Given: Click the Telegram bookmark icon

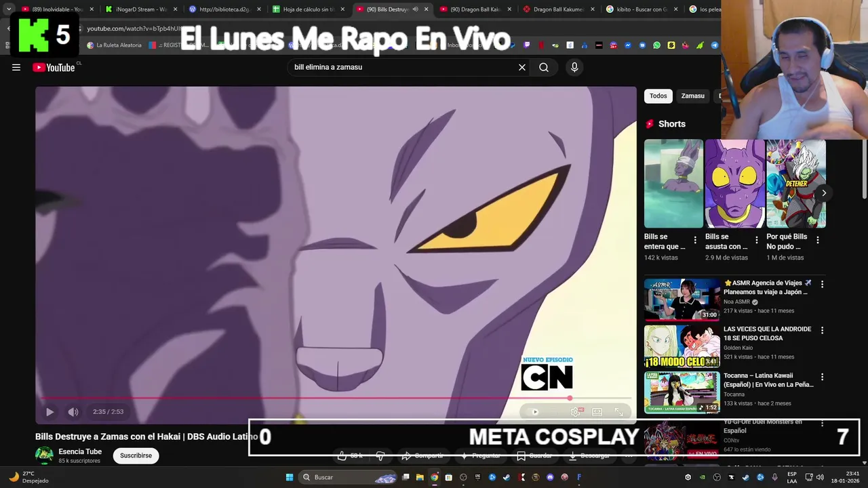Looking at the screenshot, I should pyautogui.click(x=715, y=45).
